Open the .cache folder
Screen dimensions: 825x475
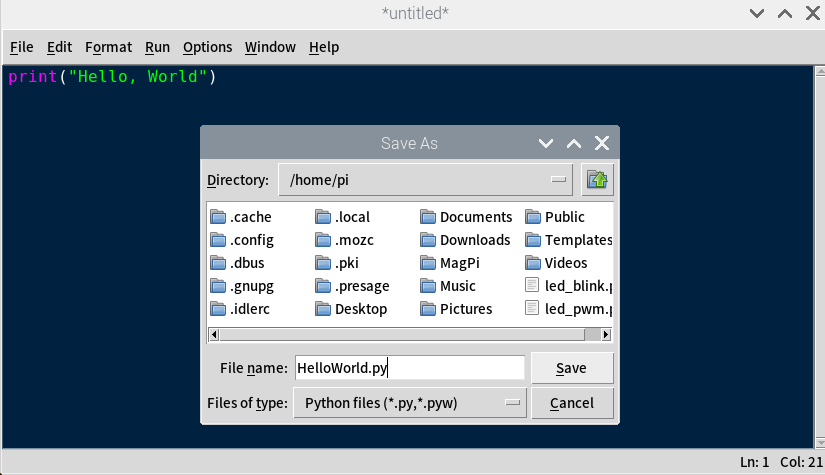pyautogui.click(x=241, y=217)
